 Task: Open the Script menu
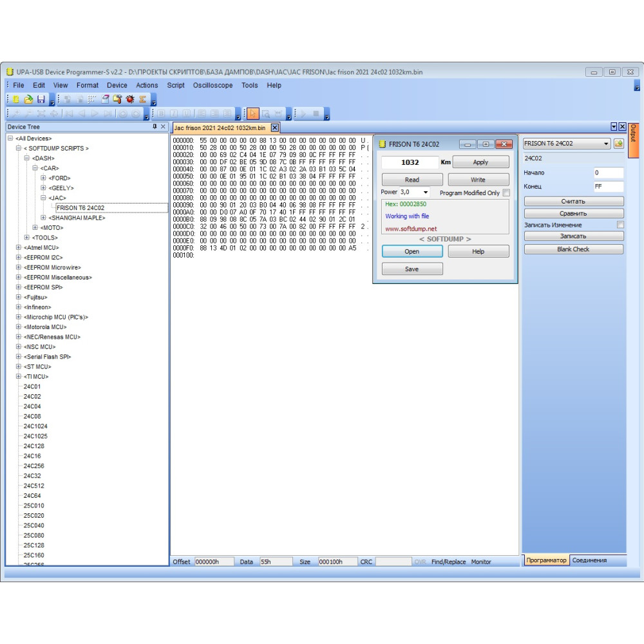tap(176, 85)
